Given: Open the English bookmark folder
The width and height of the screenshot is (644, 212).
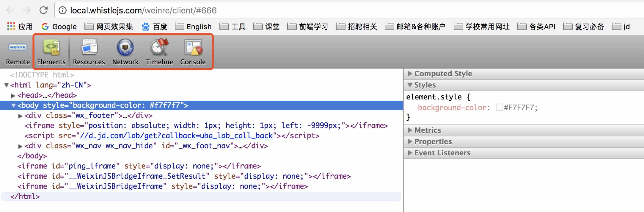Looking at the screenshot, I should coord(193,26).
